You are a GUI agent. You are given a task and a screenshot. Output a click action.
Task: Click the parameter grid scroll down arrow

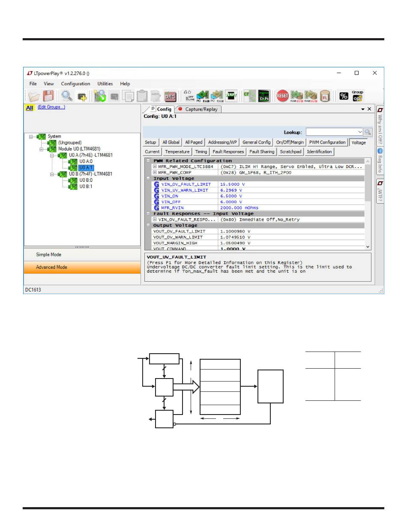tap(368, 246)
